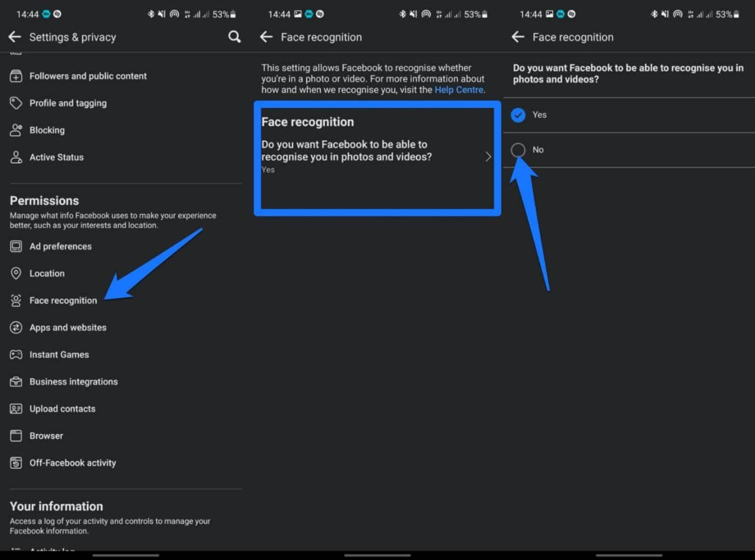This screenshot has height=560, width=755.
Task: Open chevron next to recognise you question
Action: pos(488,157)
